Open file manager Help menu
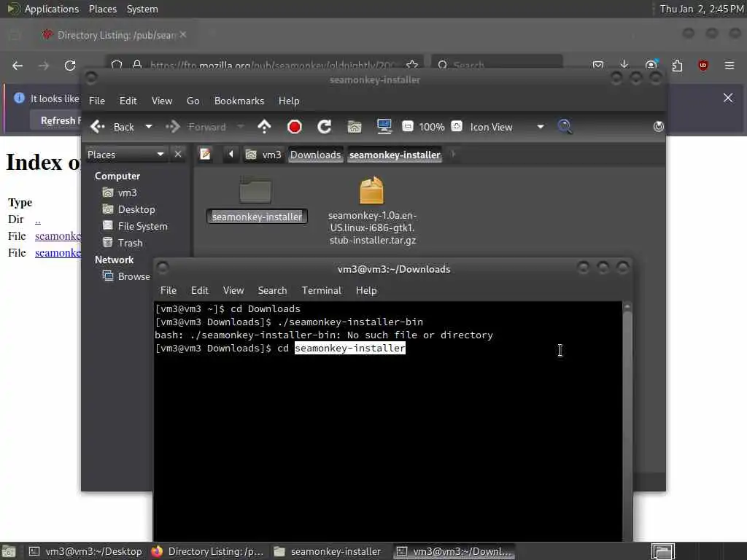 click(289, 101)
